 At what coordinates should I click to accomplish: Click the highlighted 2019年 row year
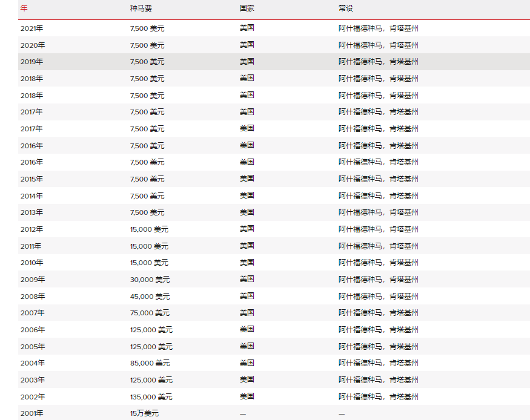tap(31, 62)
